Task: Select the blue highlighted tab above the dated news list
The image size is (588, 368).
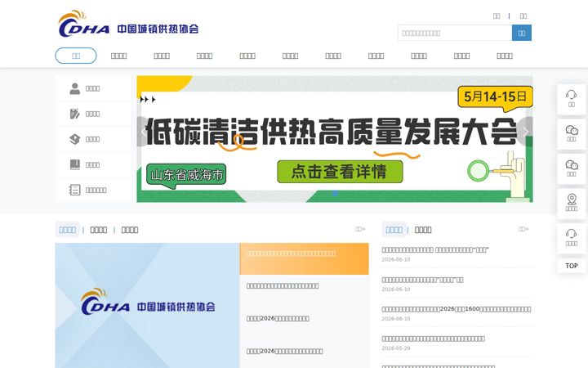Action: [x=394, y=230]
